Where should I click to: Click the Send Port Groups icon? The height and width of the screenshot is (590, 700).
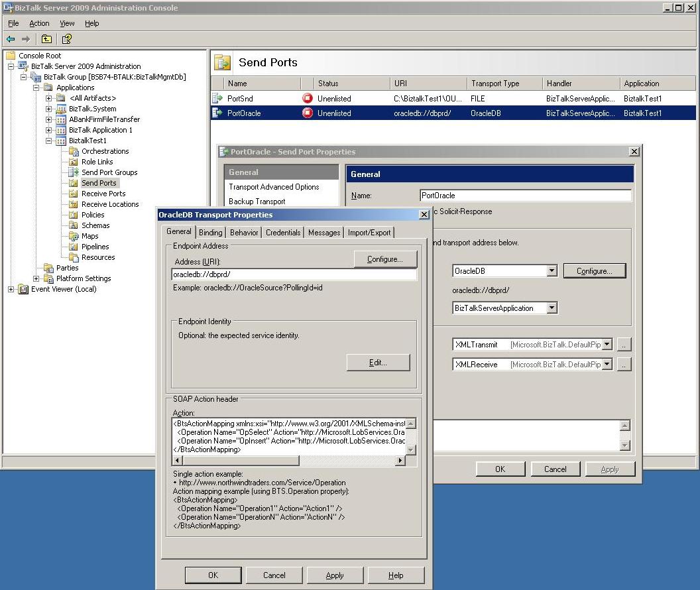point(74,172)
